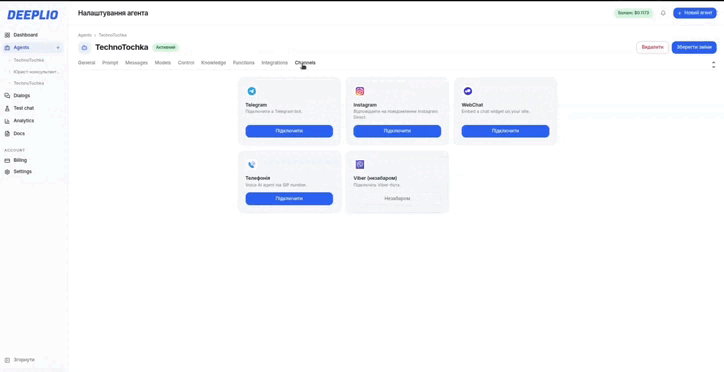Screen dimensions: 724x372
Task: Open Settings in the sidebar
Action: 23,171
